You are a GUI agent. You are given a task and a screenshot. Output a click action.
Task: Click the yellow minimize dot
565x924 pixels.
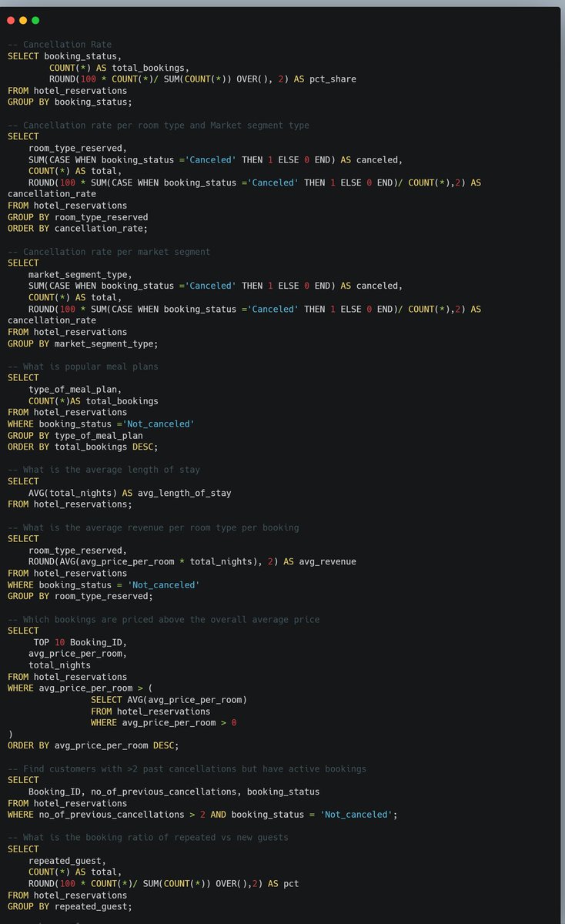[x=23, y=20]
